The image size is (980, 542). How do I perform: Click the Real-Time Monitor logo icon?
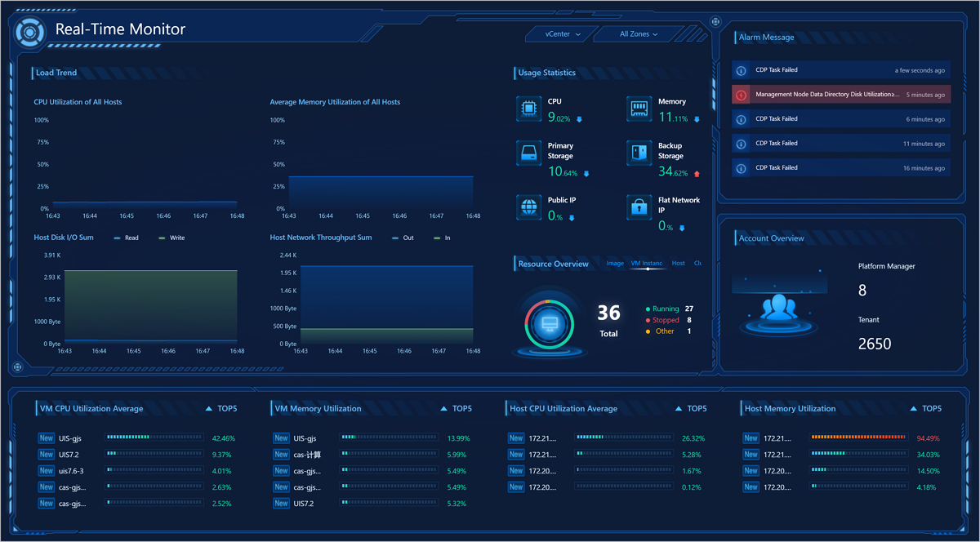(29, 31)
